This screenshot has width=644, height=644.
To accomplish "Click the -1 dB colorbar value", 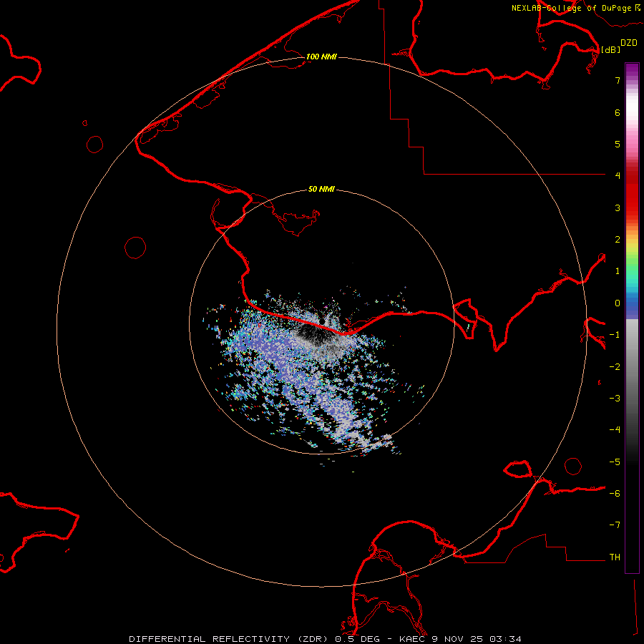I will 615,335.
